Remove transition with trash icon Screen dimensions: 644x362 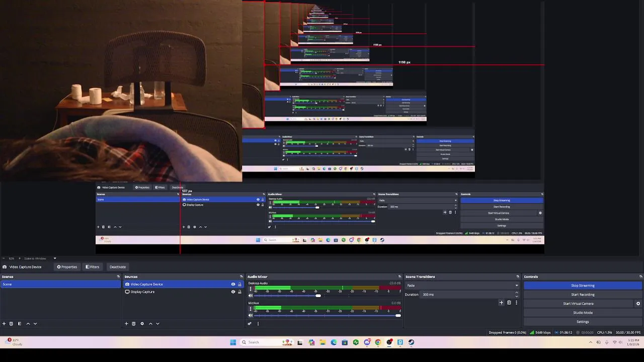pyautogui.click(x=509, y=303)
